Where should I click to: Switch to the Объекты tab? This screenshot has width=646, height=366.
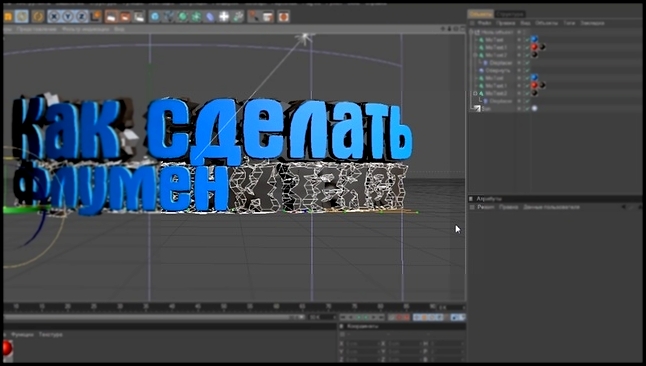[x=480, y=14]
